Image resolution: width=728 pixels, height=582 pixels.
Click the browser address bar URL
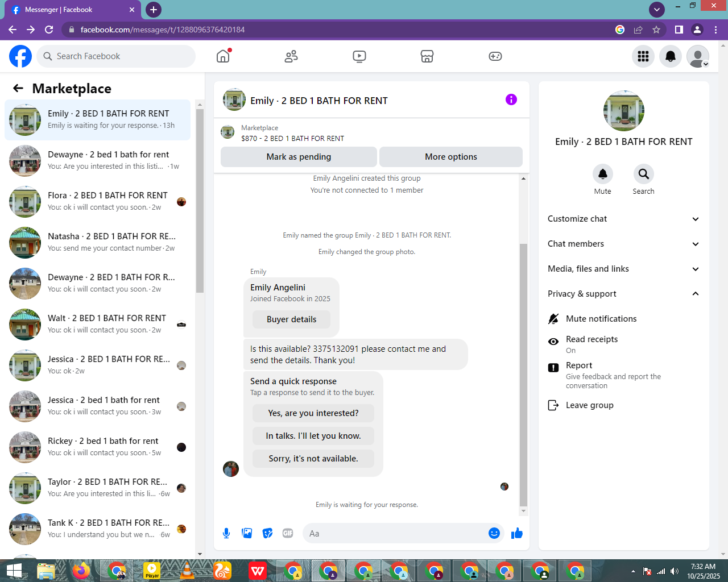pos(163,30)
